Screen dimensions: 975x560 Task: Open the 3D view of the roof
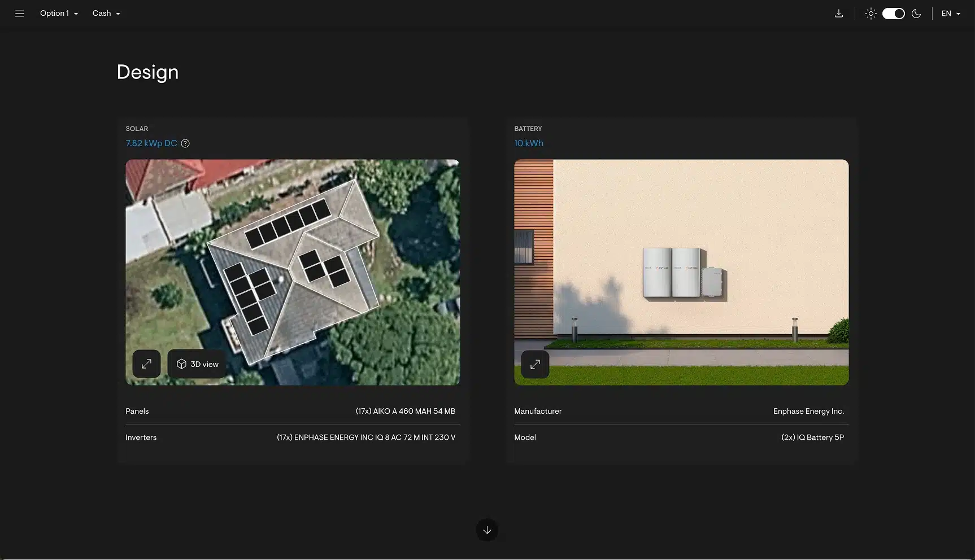click(197, 364)
